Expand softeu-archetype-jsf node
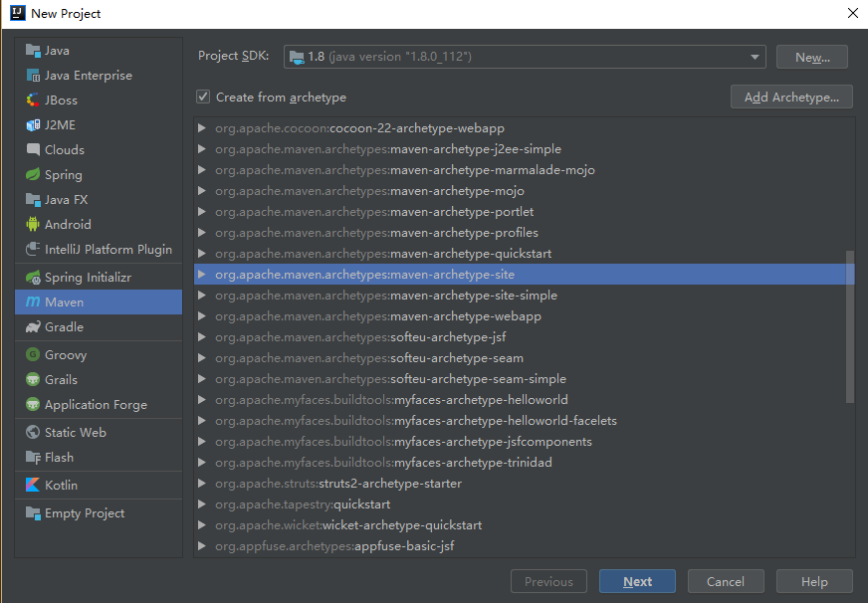This screenshot has width=868, height=603. coord(202,337)
